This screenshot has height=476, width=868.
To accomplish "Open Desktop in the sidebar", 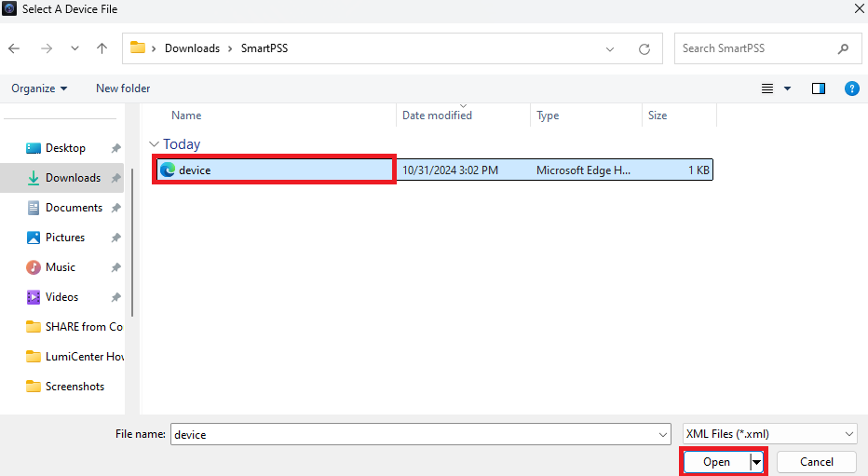I will point(65,148).
